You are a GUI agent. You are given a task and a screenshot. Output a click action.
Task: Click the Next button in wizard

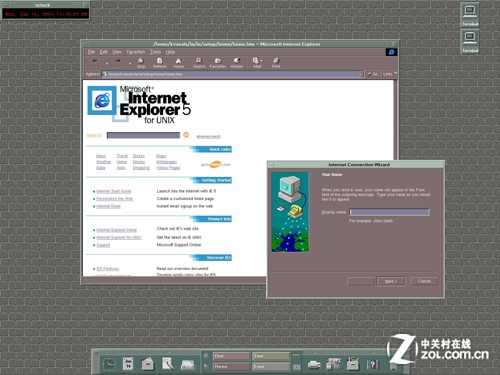pos(391,281)
